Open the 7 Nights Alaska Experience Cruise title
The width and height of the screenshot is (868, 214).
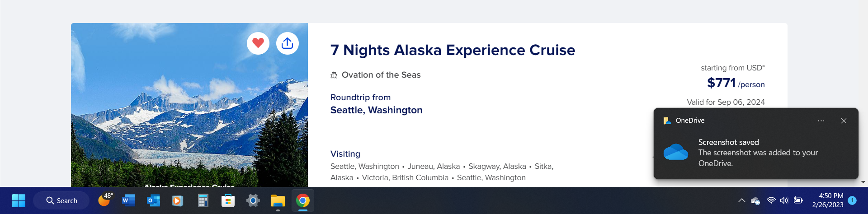click(453, 50)
